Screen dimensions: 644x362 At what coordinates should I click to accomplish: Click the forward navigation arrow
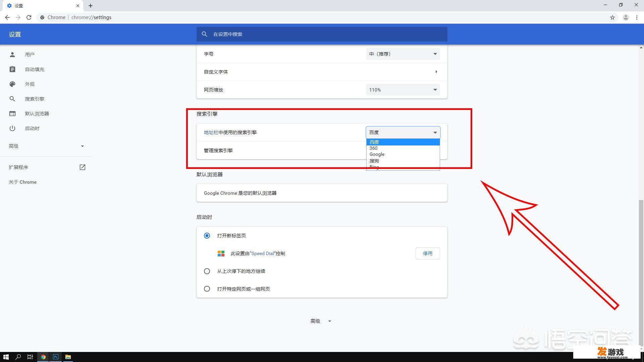(18, 17)
